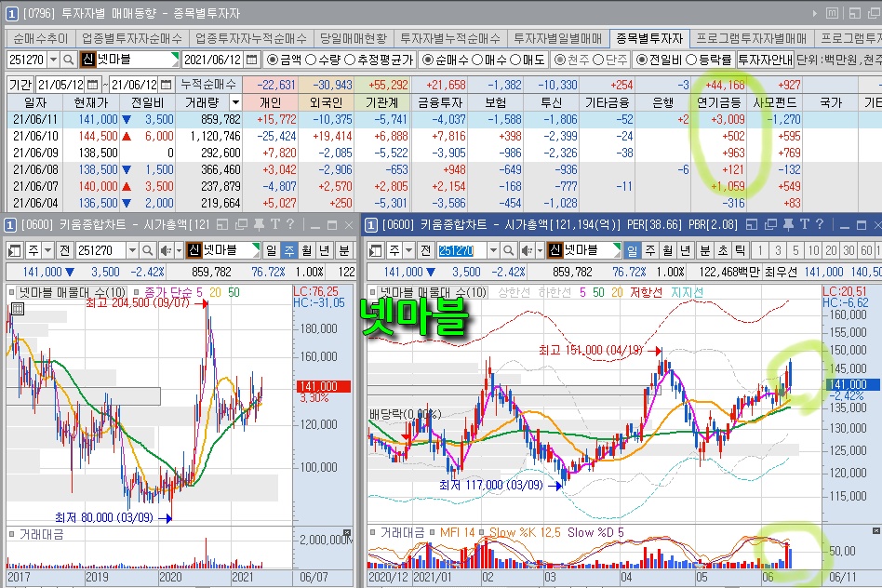Select 일 daily button in right chart

[633, 250]
